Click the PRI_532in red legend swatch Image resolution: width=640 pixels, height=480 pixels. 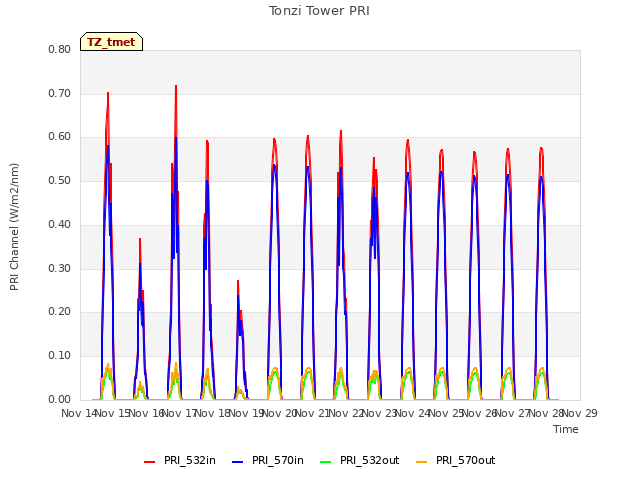pos(149,461)
